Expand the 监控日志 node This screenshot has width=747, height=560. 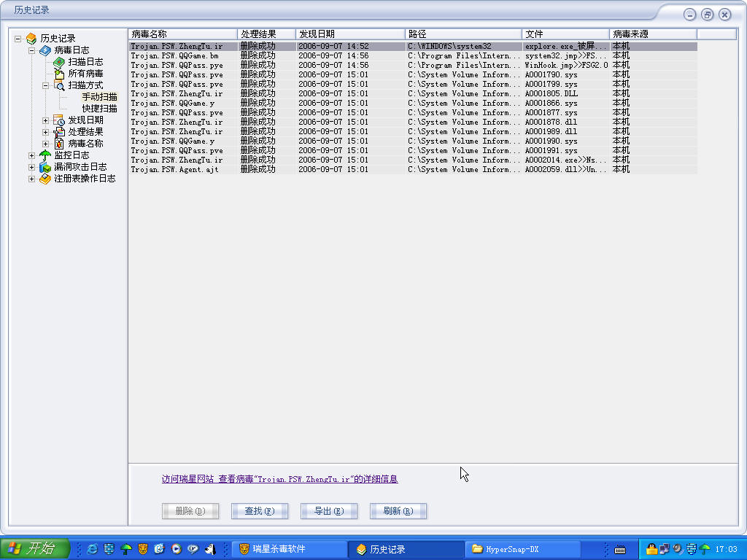click(32, 156)
